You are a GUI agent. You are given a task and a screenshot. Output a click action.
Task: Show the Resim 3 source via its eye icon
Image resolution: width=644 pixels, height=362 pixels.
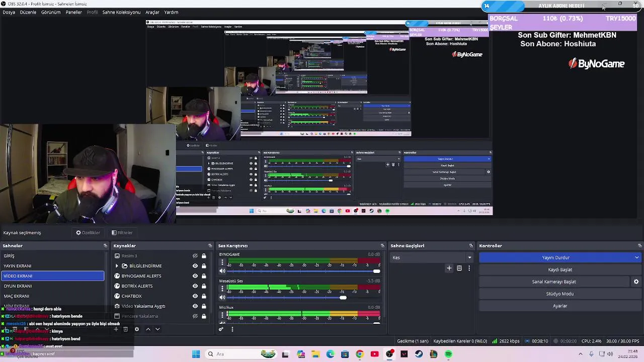(x=195, y=256)
